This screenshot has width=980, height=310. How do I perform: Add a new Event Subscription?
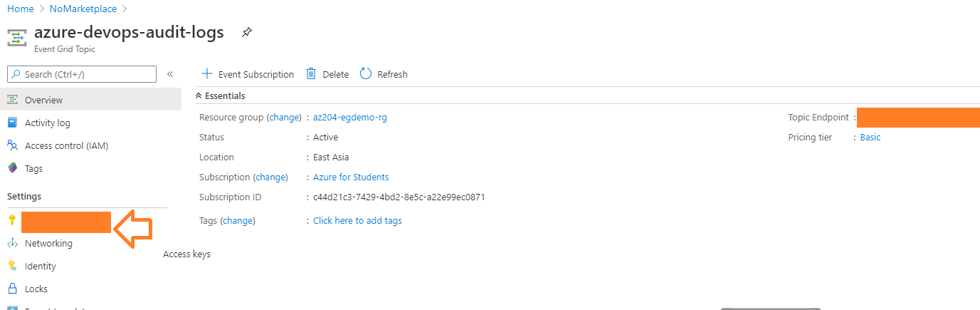point(248,74)
